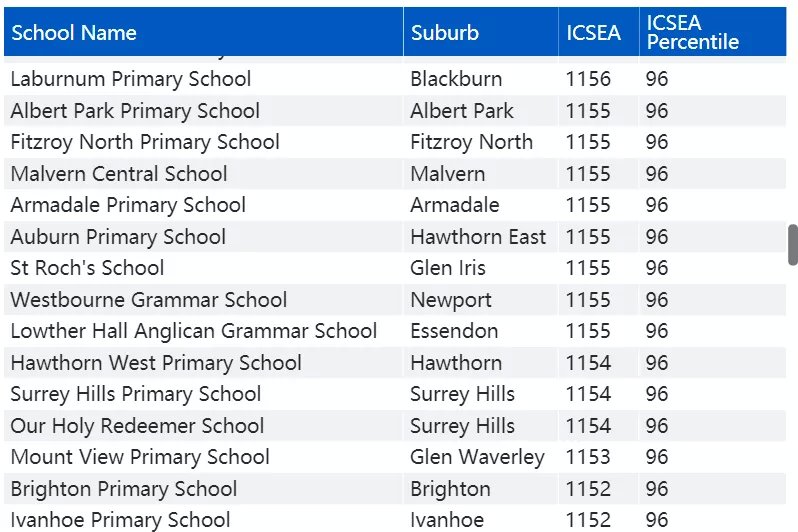Viewport: 798px width, 532px height.
Task: Click Surrey Hills Primary School name
Action: (x=136, y=394)
